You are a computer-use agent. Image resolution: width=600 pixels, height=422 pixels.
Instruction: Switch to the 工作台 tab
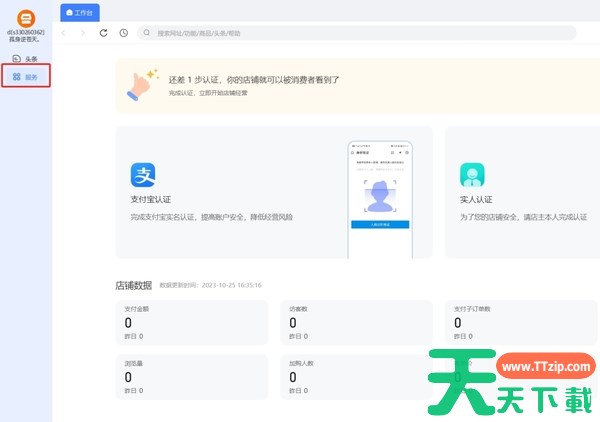point(80,12)
